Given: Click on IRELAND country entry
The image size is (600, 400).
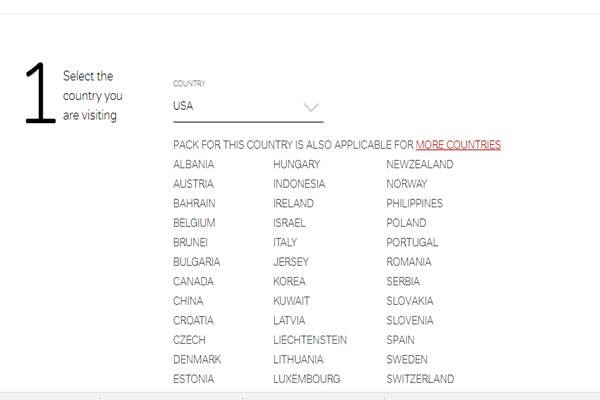Looking at the screenshot, I should 293,203.
